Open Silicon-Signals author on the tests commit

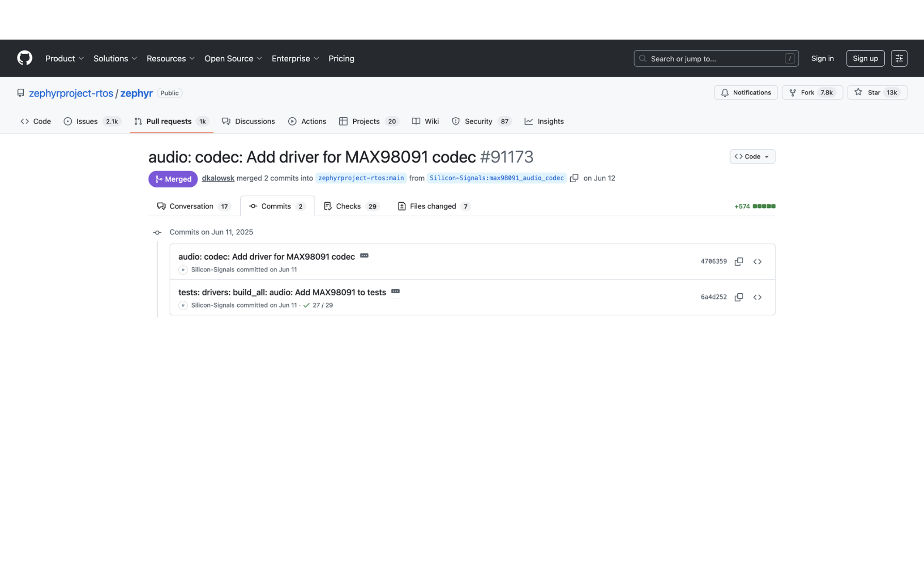[x=213, y=305]
